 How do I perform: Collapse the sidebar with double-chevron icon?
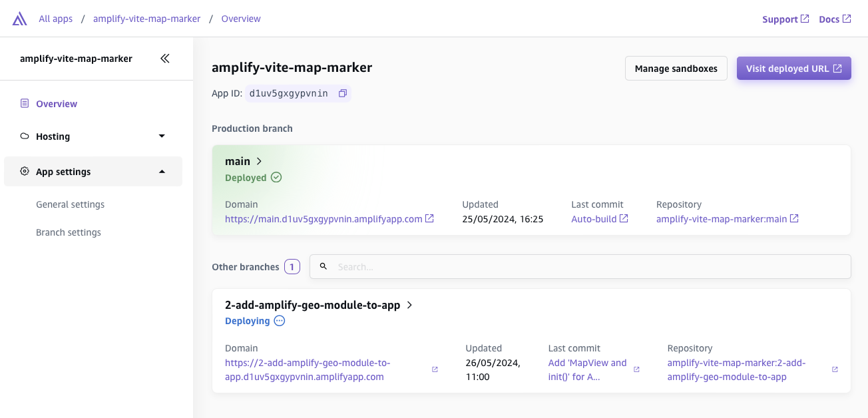pos(165,59)
